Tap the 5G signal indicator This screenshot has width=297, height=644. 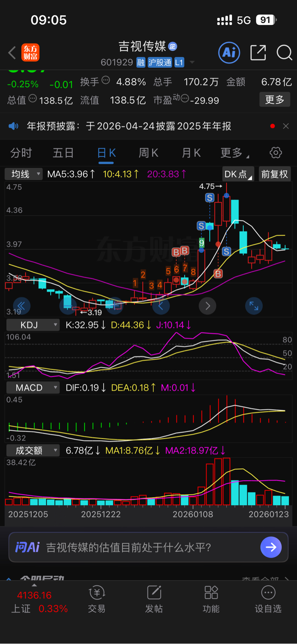tap(244, 20)
